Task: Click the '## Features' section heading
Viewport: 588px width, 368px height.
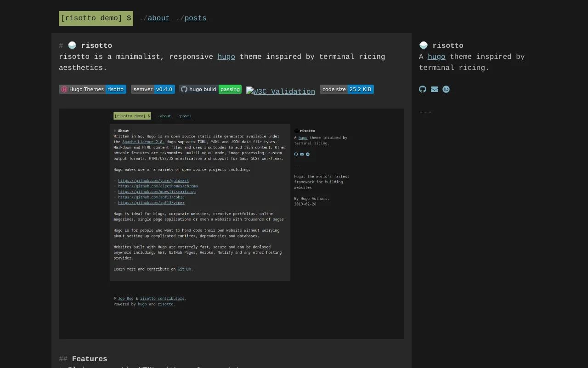Action: click(x=83, y=359)
